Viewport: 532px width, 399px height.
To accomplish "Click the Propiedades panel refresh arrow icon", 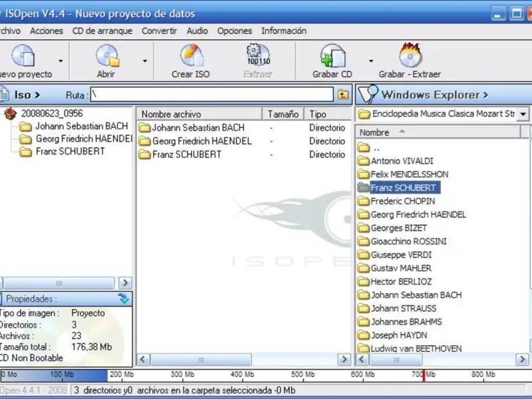I will [x=124, y=299].
